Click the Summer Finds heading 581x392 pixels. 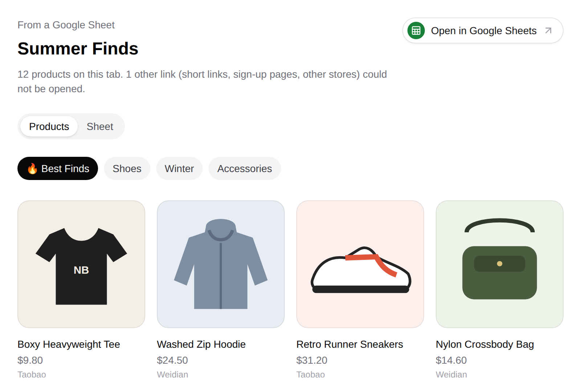coord(78,49)
